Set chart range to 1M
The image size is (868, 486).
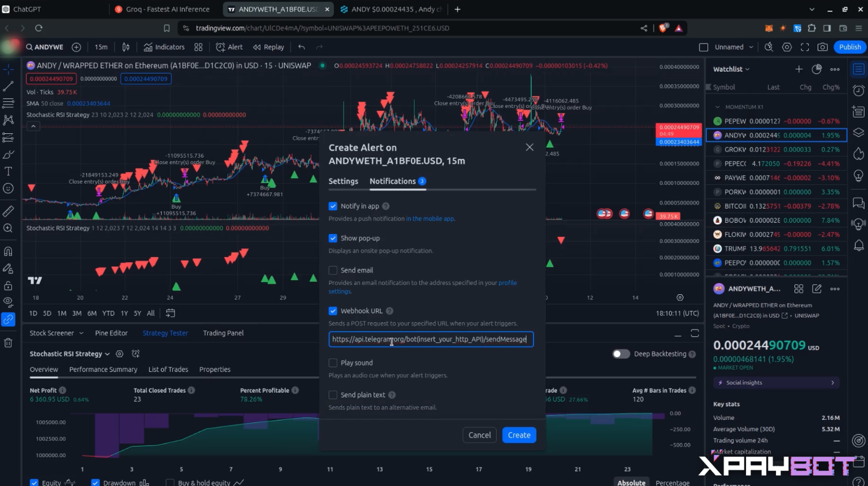point(62,313)
